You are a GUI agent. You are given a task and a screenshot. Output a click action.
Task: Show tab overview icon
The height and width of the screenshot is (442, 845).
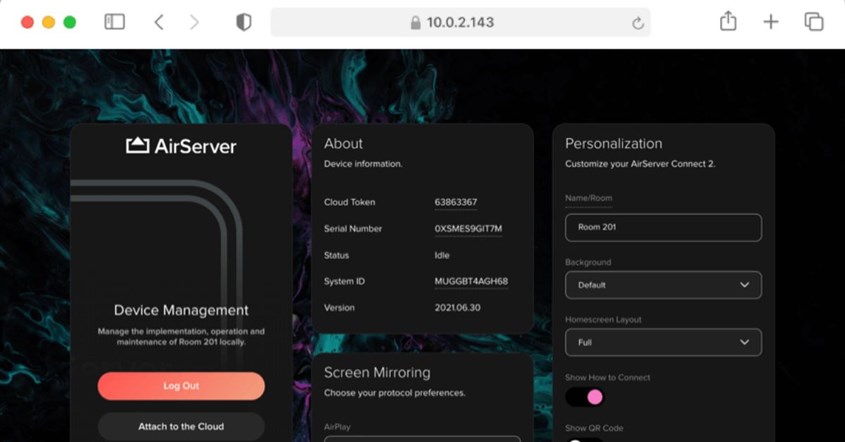pyautogui.click(x=814, y=22)
